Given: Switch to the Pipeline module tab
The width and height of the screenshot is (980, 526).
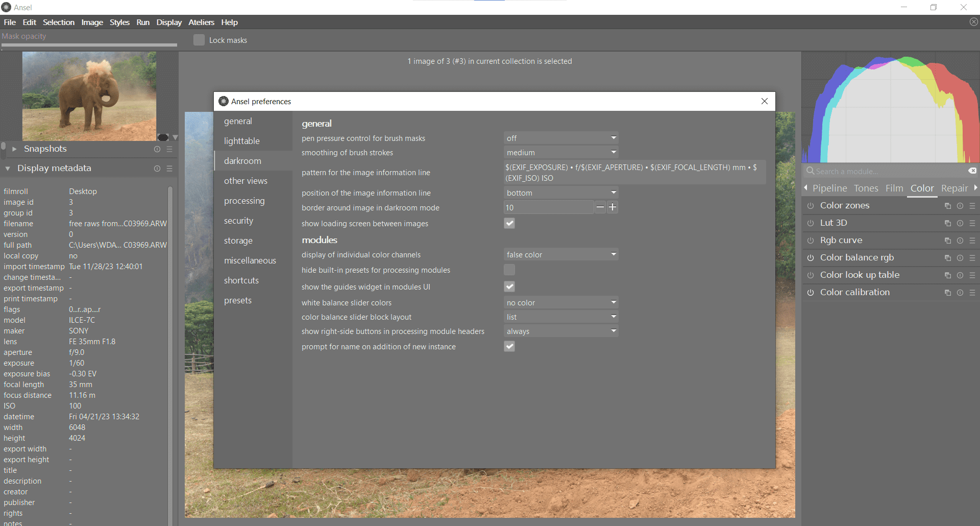Looking at the screenshot, I should pyautogui.click(x=830, y=188).
